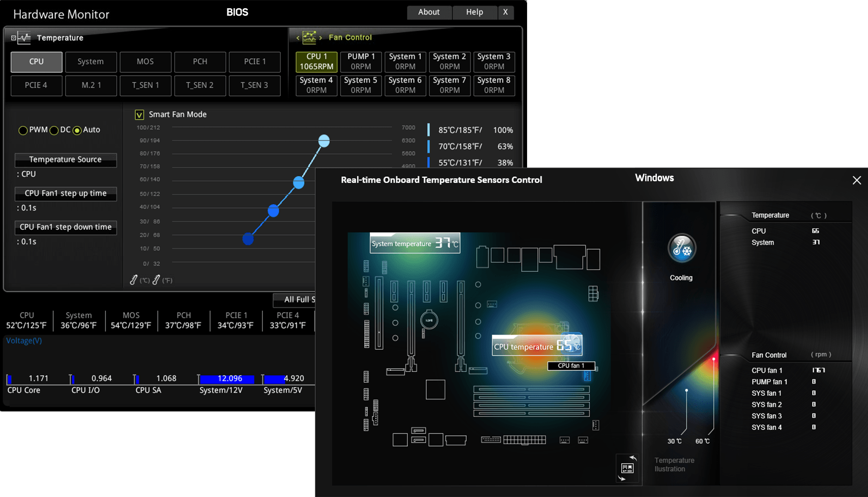Select the CPU temperature tab
The width and height of the screenshot is (868, 497).
coord(37,62)
